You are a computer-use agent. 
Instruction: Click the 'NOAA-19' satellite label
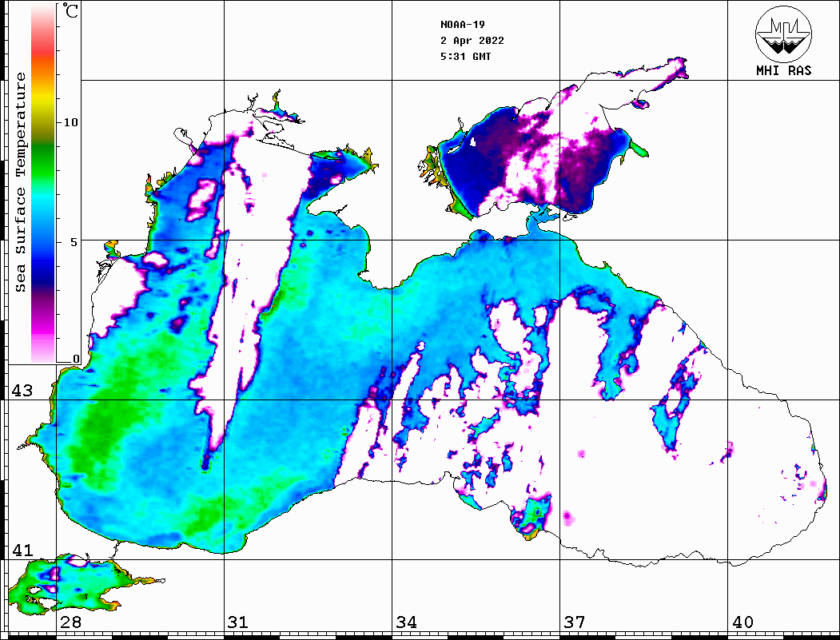(463, 25)
